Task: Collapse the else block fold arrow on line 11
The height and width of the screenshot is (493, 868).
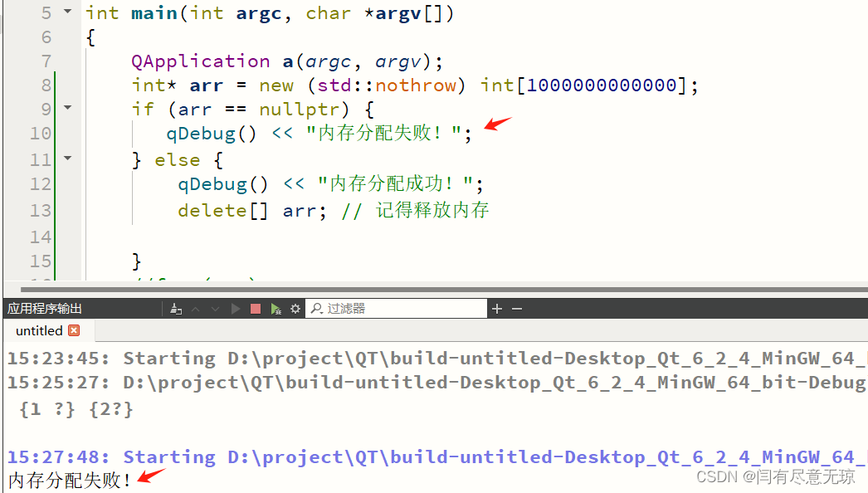Action: (x=67, y=159)
